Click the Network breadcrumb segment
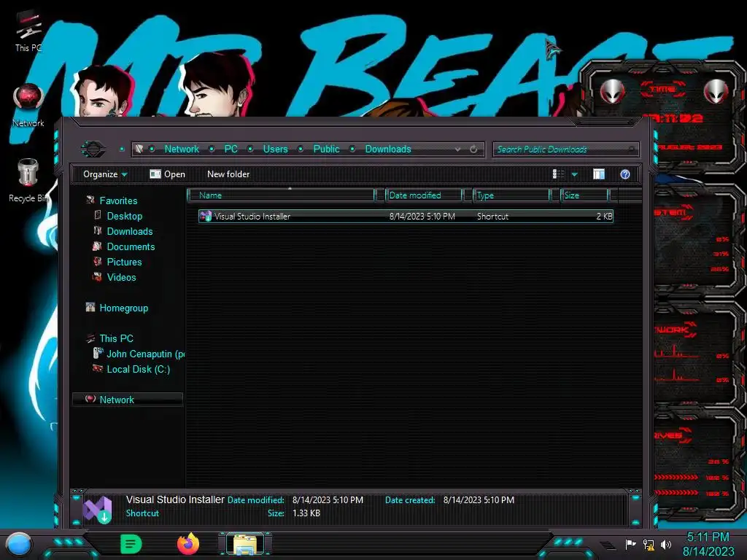The width and height of the screenshot is (747, 560). click(182, 149)
